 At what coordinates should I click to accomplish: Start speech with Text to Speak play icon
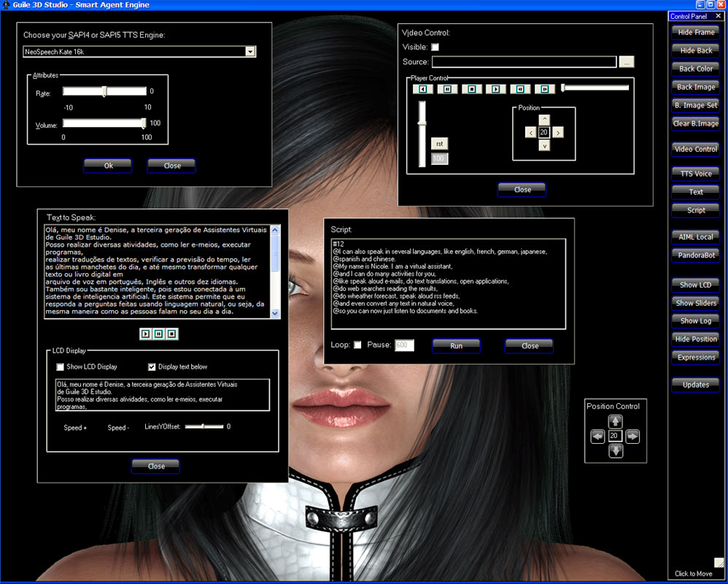pyautogui.click(x=146, y=334)
